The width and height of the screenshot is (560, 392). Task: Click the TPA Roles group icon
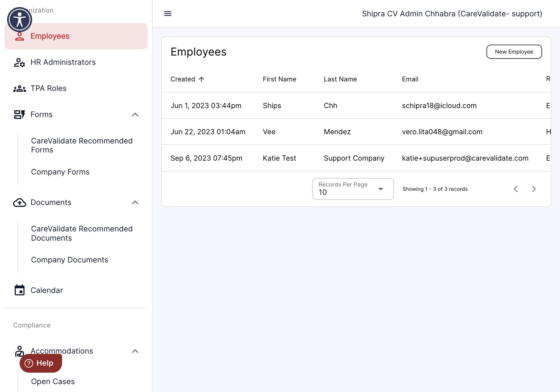pos(20,88)
